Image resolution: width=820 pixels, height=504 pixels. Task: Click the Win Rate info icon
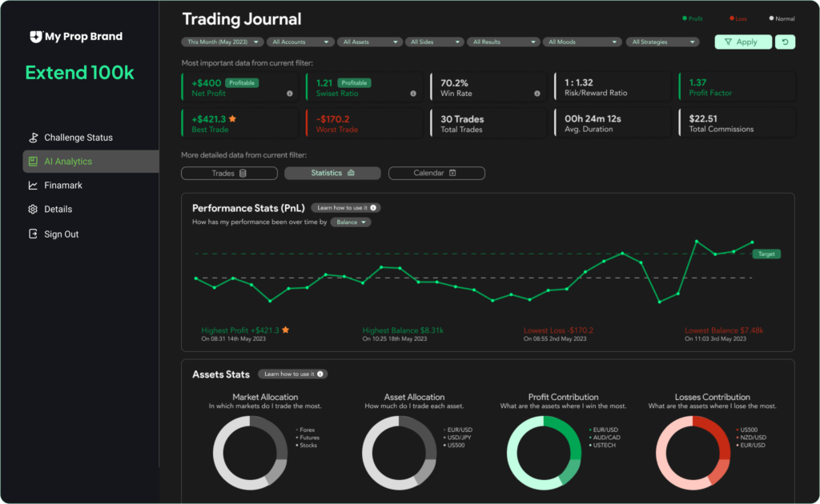[x=537, y=94]
